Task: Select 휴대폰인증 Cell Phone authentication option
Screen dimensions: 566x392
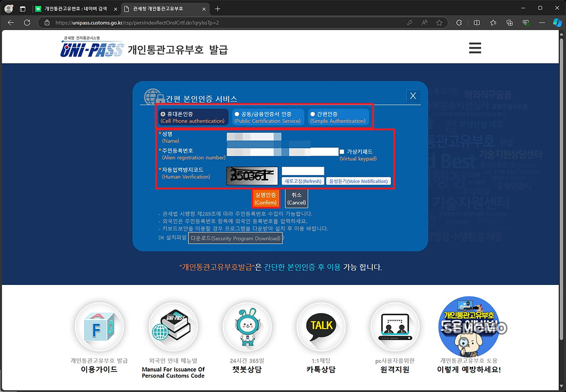Action: [193, 117]
